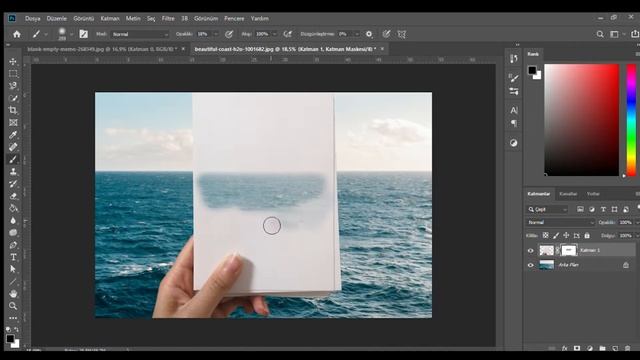
Task: Select the Paint Bucket tool
Action: [x=13, y=208]
